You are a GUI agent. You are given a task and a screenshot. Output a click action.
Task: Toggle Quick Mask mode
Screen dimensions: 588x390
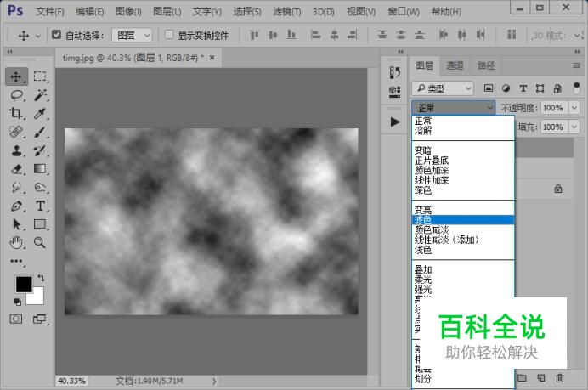pyautogui.click(x=16, y=319)
